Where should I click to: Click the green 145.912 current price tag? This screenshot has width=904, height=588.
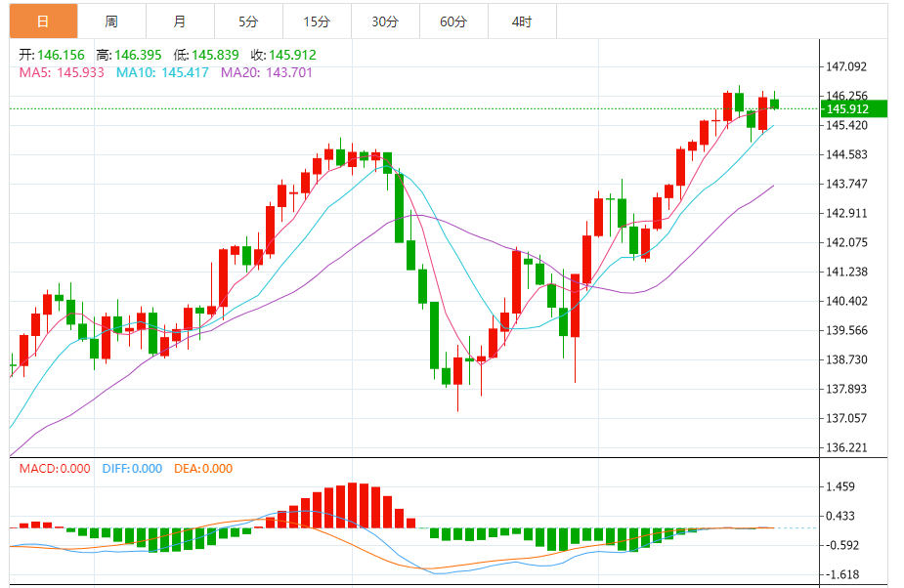point(854,109)
